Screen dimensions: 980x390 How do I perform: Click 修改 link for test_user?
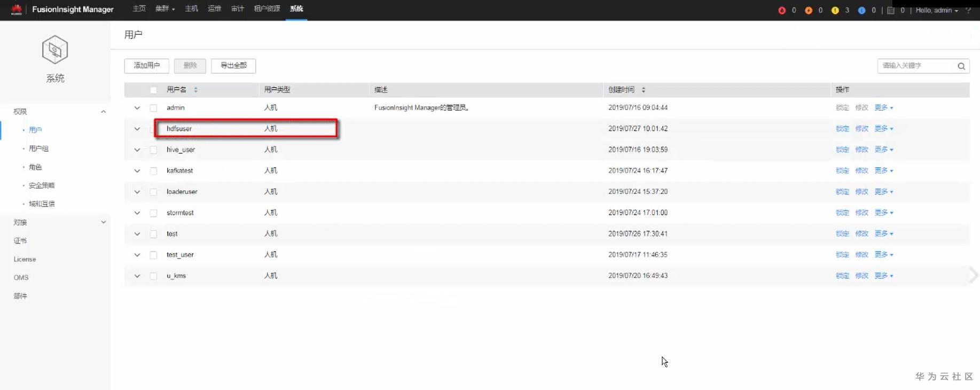pyautogui.click(x=861, y=255)
